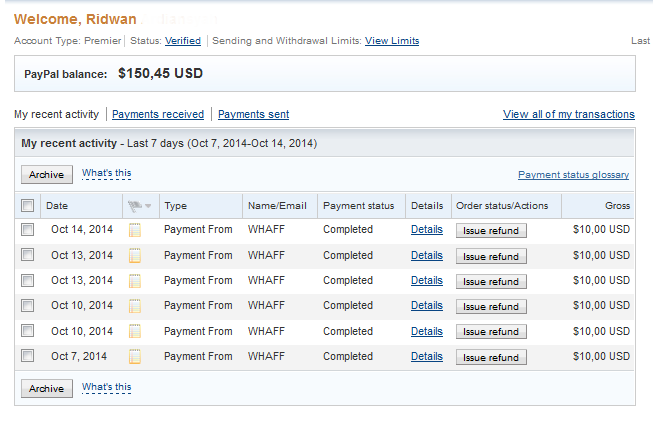
Task: Click the note icon in Oct 7 row
Action: coord(135,357)
